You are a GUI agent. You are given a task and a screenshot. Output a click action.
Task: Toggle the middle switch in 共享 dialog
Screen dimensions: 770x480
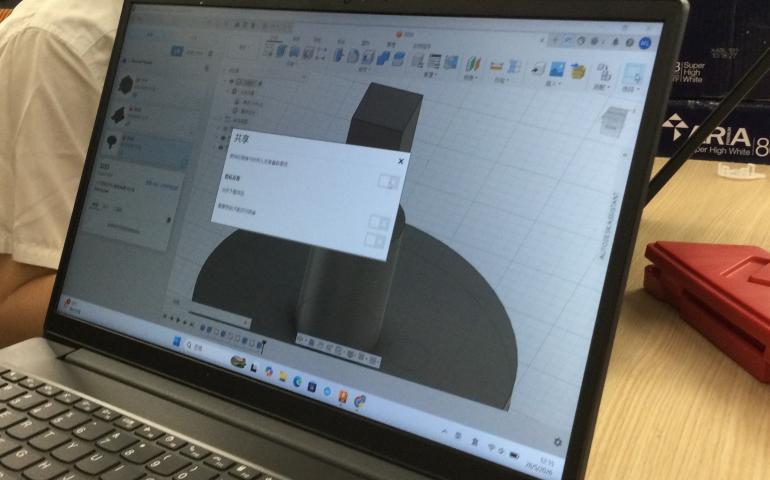pos(379,223)
